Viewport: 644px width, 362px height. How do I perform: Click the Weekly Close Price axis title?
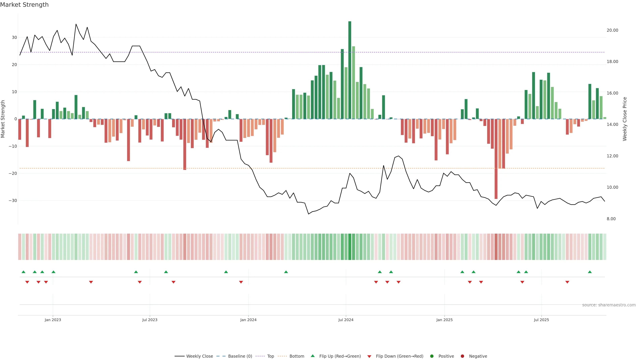click(625, 119)
